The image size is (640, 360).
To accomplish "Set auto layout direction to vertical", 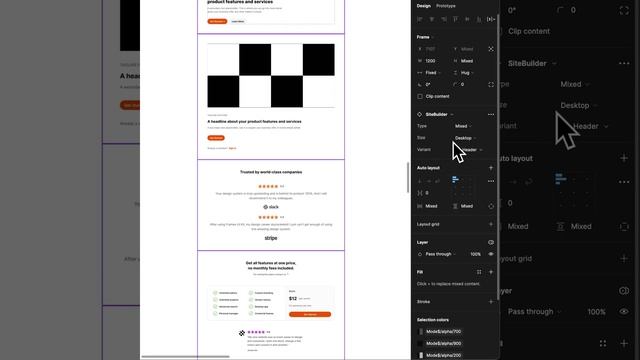I will click(420, 181).
